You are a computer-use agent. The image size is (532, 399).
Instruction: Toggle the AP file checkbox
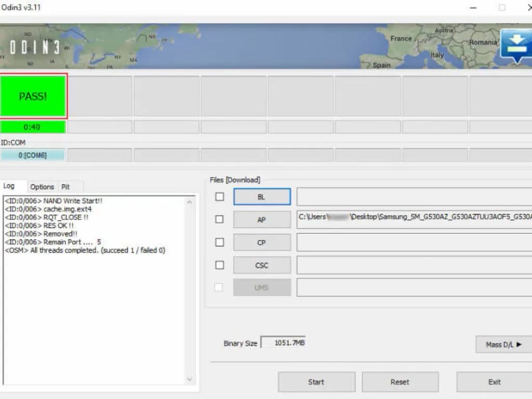point(220,219)
